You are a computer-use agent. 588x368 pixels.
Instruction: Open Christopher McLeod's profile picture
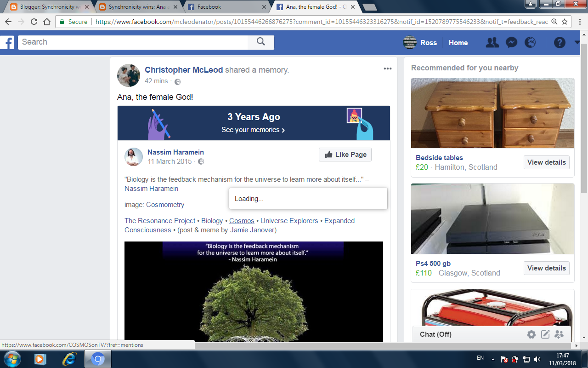[129, 75]
